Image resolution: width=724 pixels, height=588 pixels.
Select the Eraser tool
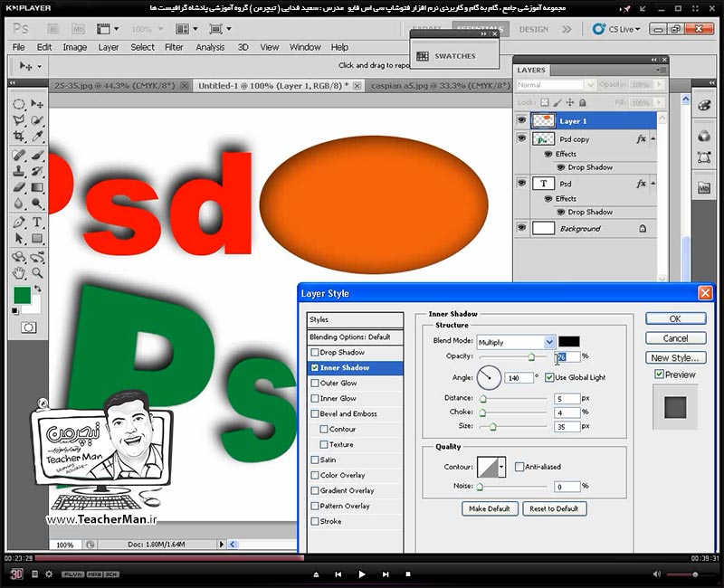tap(18, 187)
